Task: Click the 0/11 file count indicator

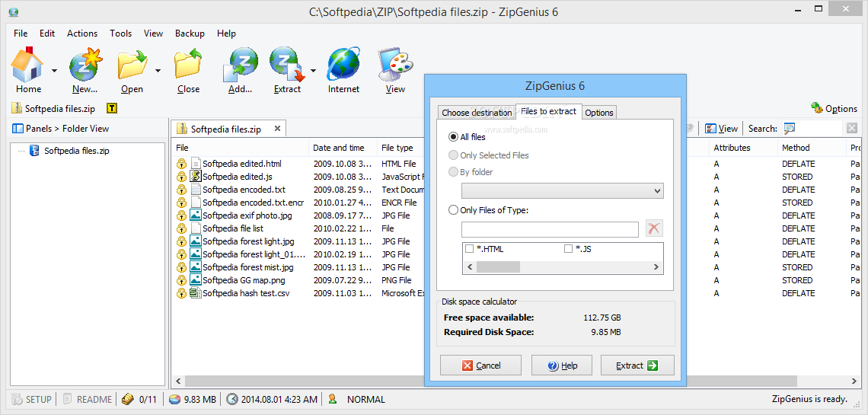Action: tap(140, 399)
